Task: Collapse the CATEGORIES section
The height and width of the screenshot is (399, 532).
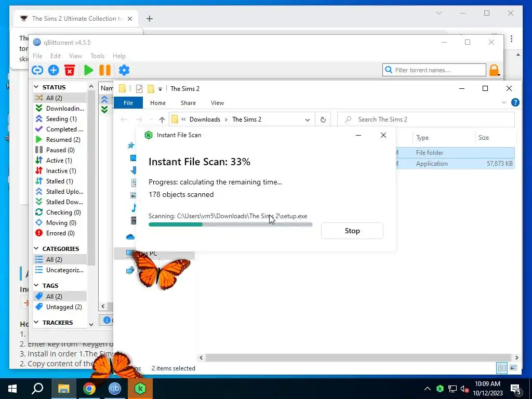Action: point(36,249)
